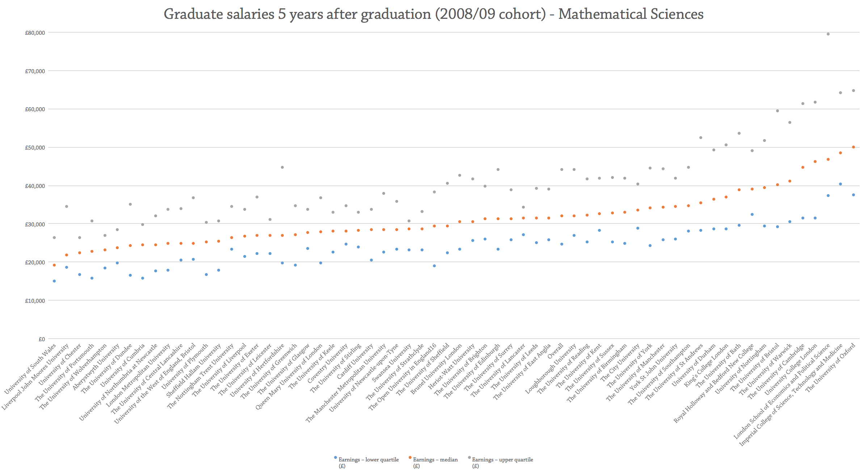Click the orange median legend marker
Screen dimensions: 868x473
(x=410, y=458)
